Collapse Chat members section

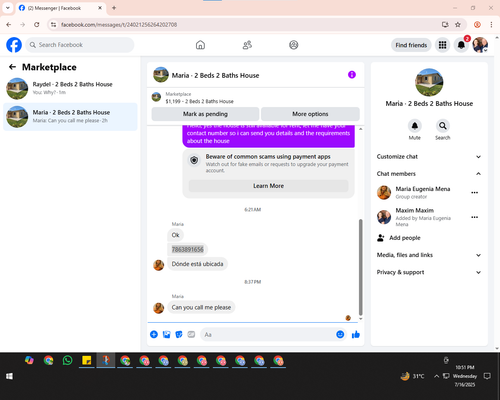click(x=429, y=174)
